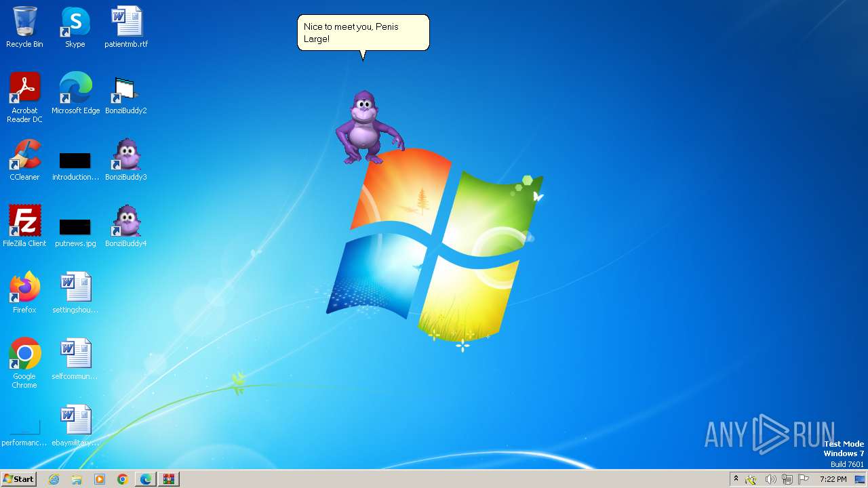Image resolution: width=868 pixels, height=488 pixels.
Task: Open Acrobat Reader DC shortcut
Action: point(24,98)
